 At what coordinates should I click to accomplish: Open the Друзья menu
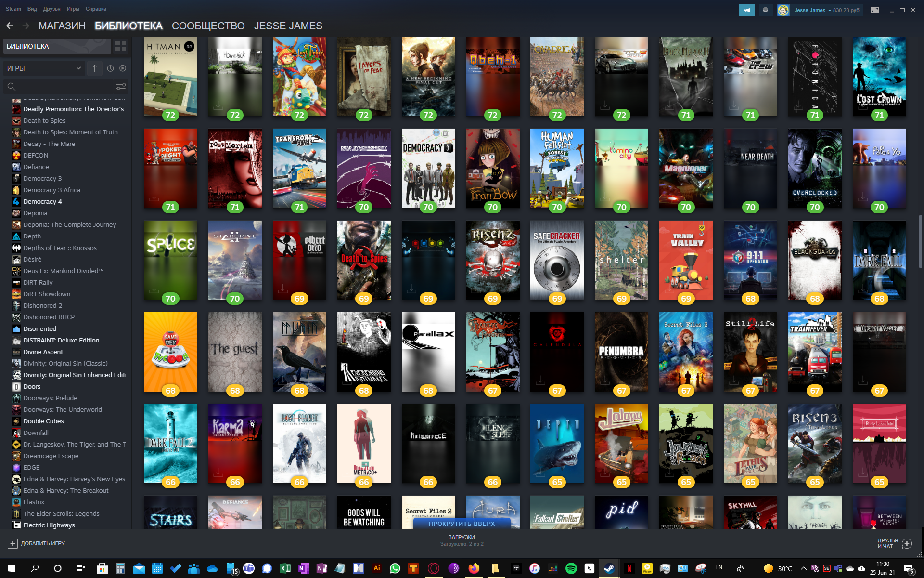[x=51, y=9]
